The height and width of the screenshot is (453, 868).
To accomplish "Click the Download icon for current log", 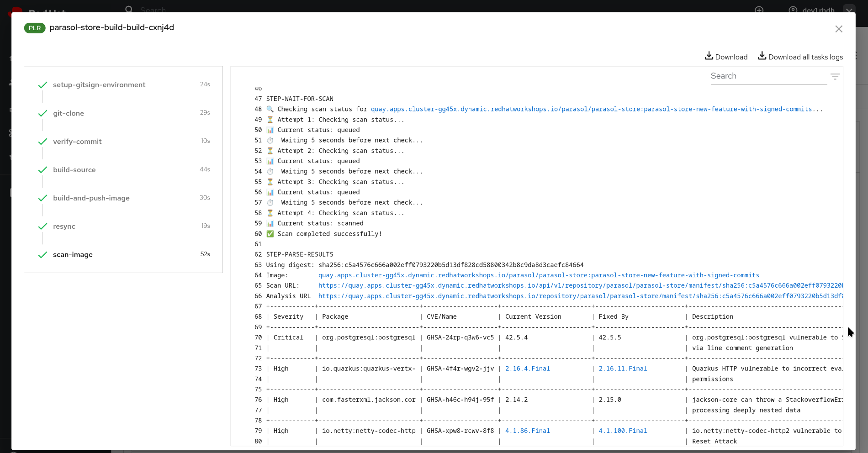I will (x=709, y=56).
